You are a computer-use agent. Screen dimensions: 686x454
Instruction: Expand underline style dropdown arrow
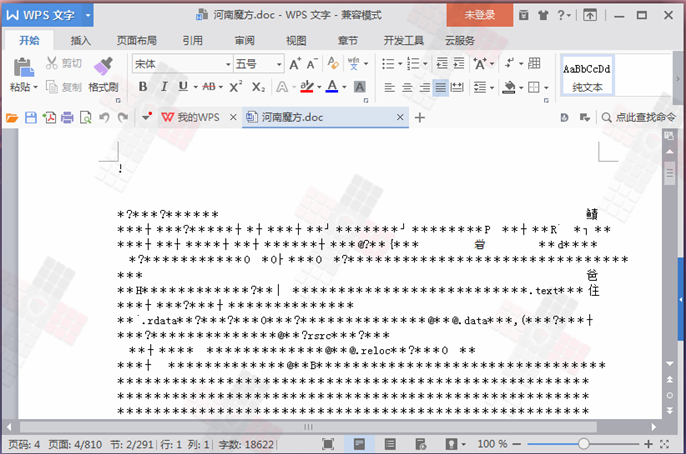tap(196, 87)
